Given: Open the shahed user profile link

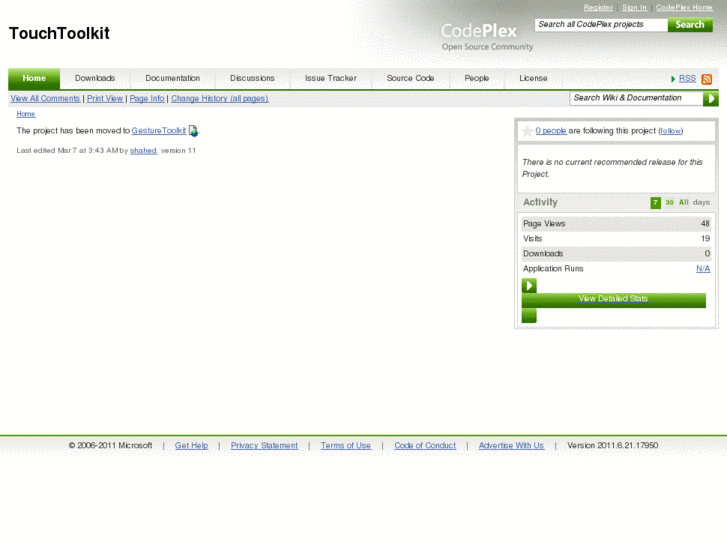Looking at the screenshot, I should (143, 151).
